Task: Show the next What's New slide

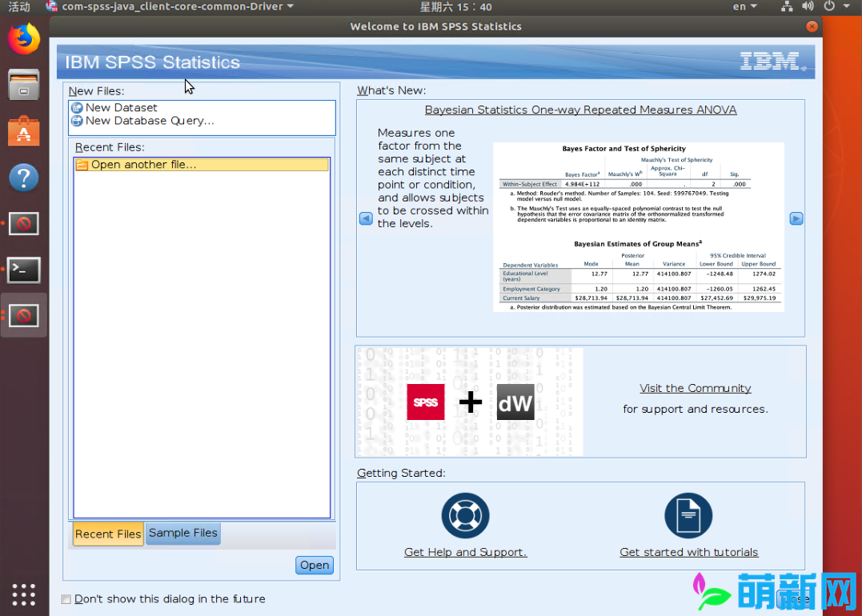Action: coord(796,218)
